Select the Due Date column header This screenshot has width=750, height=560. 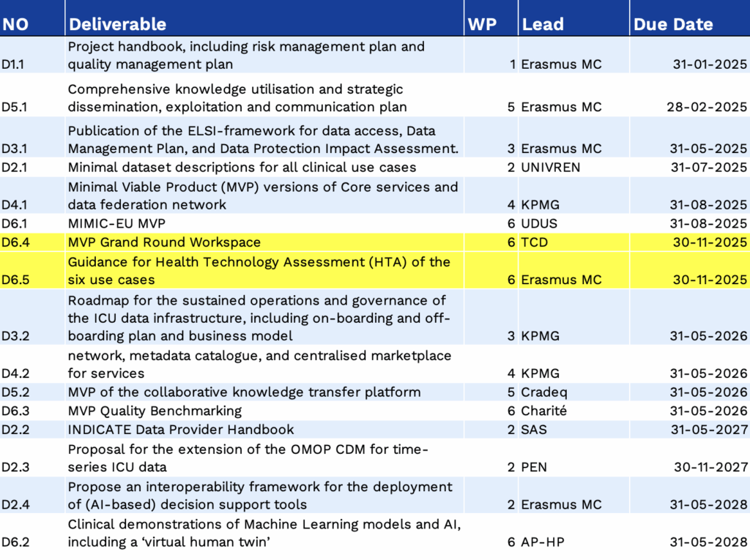tap(673, 24)
